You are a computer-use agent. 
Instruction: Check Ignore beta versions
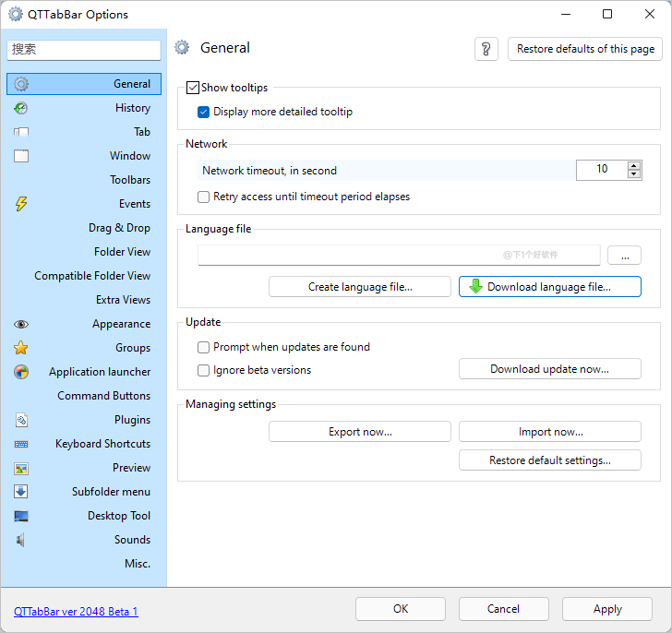203,370
